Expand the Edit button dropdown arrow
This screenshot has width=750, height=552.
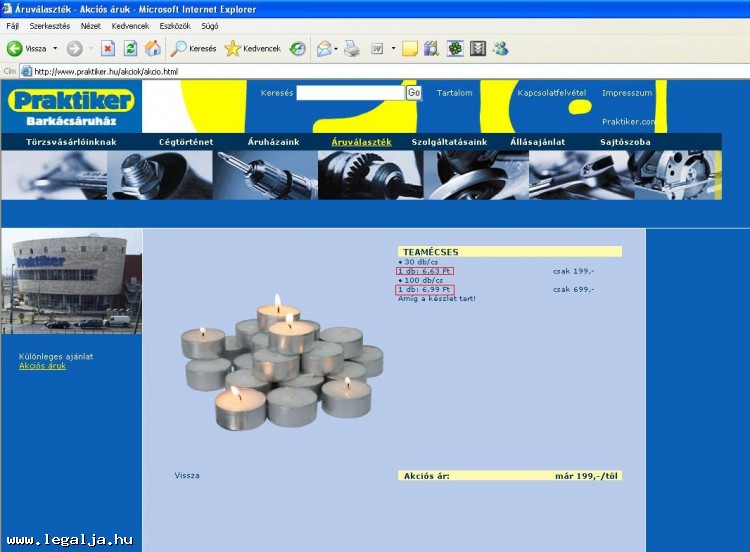393,48
